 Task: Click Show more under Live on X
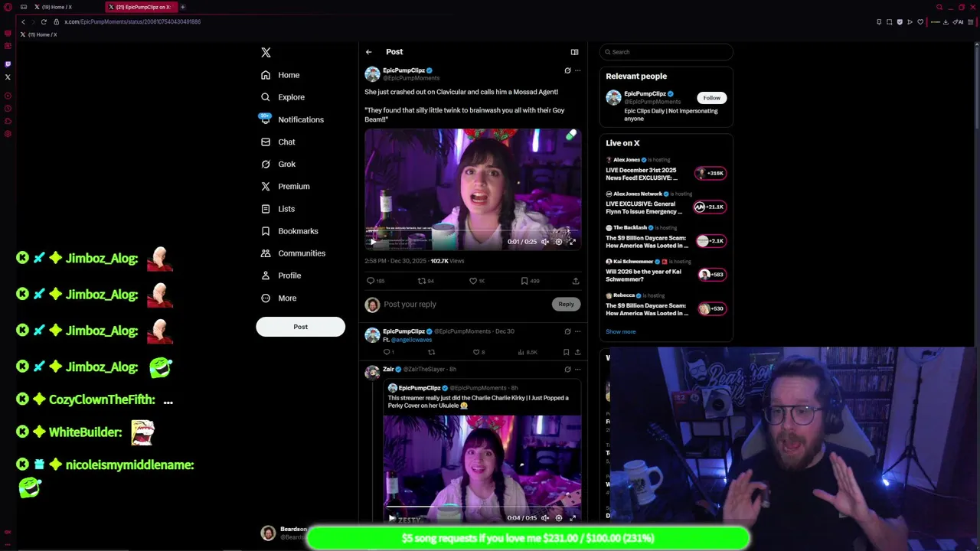(621, 331)
